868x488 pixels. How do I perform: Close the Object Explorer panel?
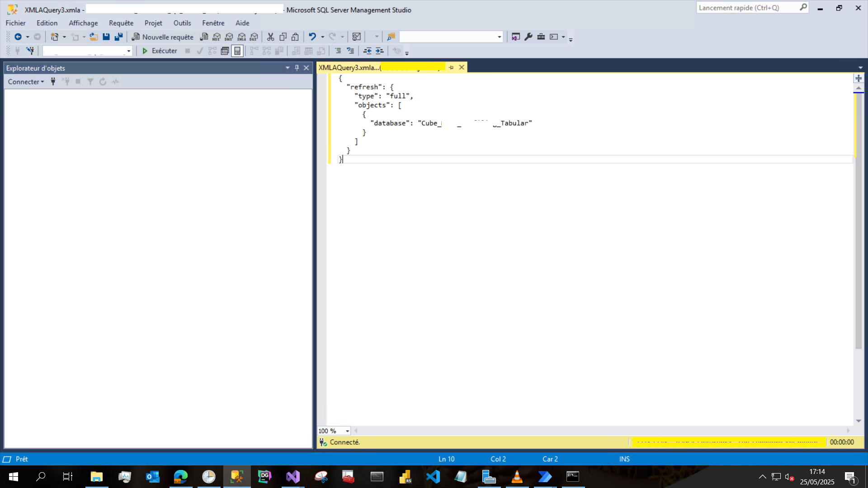coord(307,68)
